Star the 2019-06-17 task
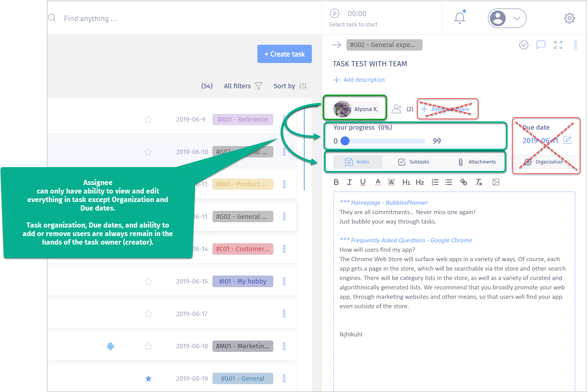 [149, 314]
